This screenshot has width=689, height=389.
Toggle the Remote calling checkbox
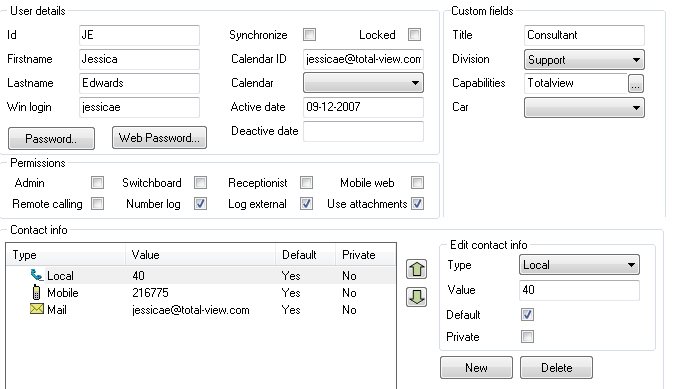click(x=97, y=204)
